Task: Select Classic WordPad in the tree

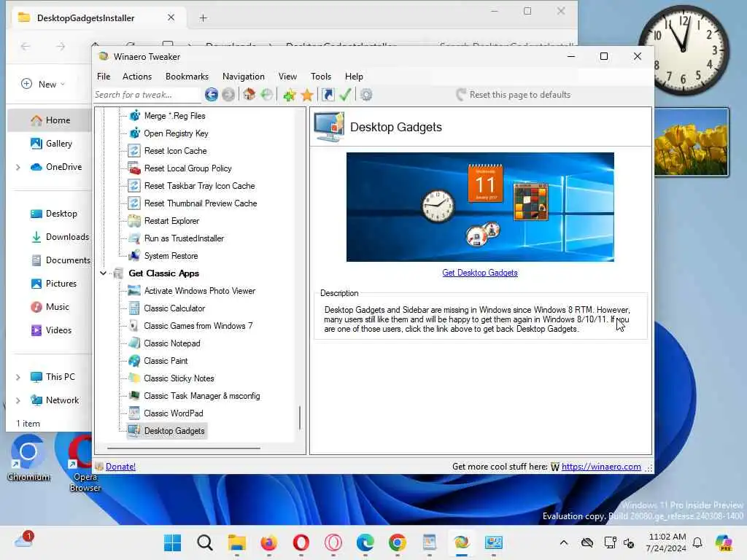Action: pos(174,414)
